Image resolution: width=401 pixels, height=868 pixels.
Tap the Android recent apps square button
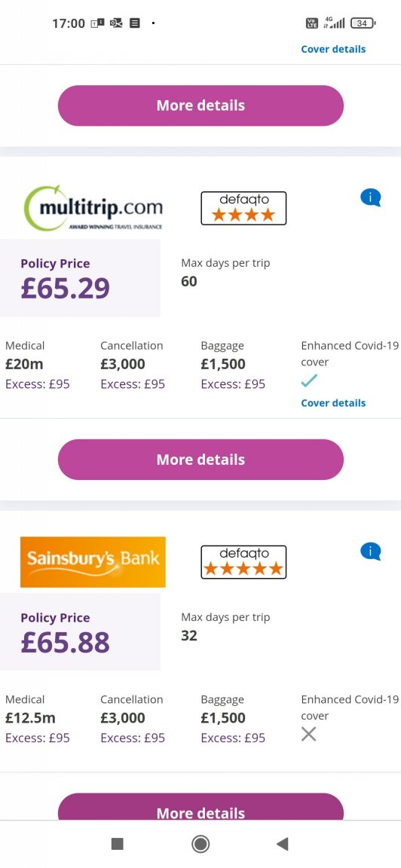tap(118, 844)
